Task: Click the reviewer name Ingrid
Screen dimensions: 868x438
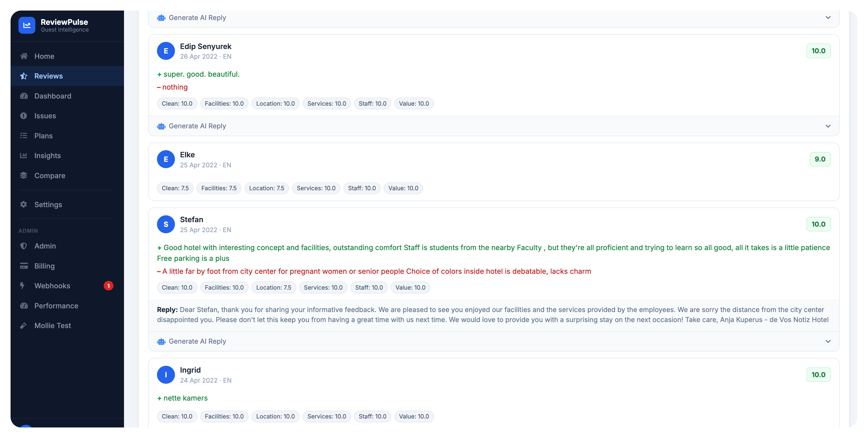Action: pos(190,370)
